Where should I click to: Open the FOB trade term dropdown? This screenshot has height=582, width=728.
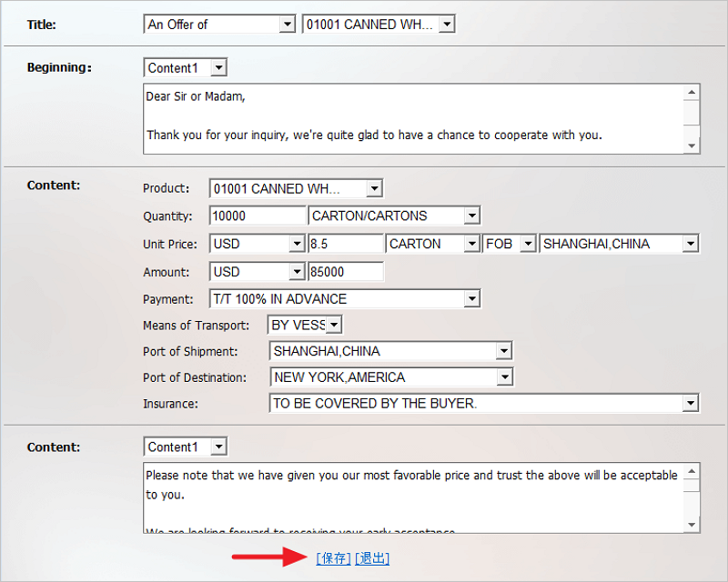(510, 244)
